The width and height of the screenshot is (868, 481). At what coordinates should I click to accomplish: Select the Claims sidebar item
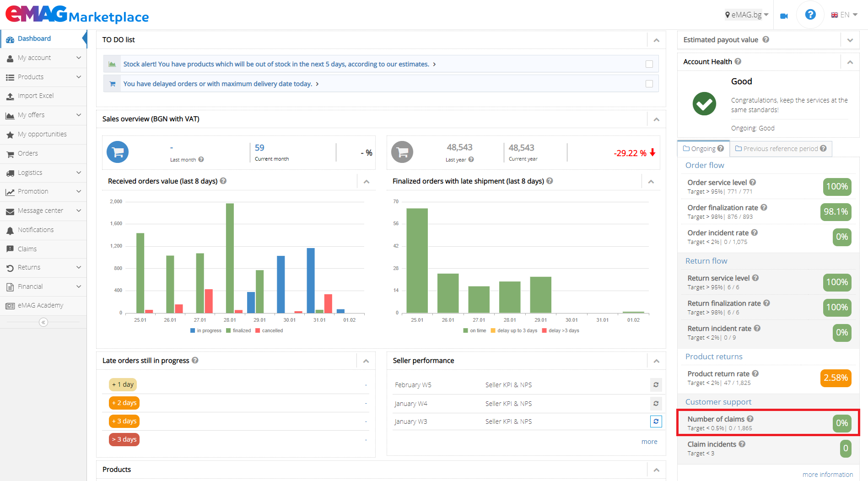[x=27, y=249]
